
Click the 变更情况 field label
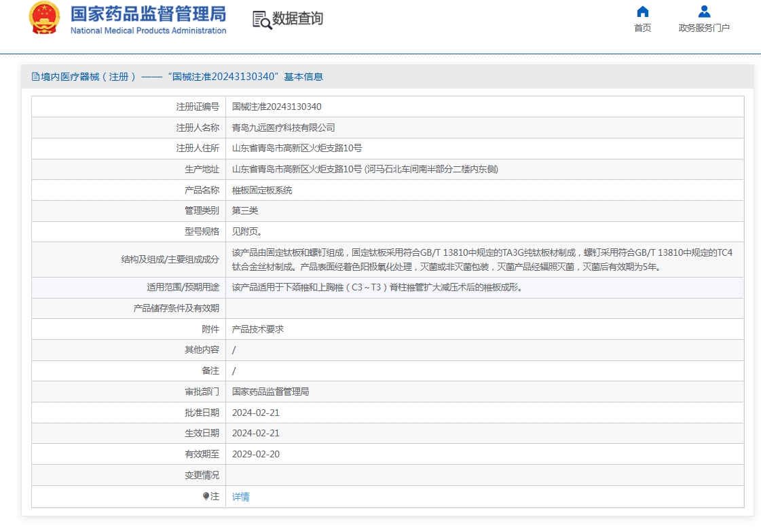(202, 475)
